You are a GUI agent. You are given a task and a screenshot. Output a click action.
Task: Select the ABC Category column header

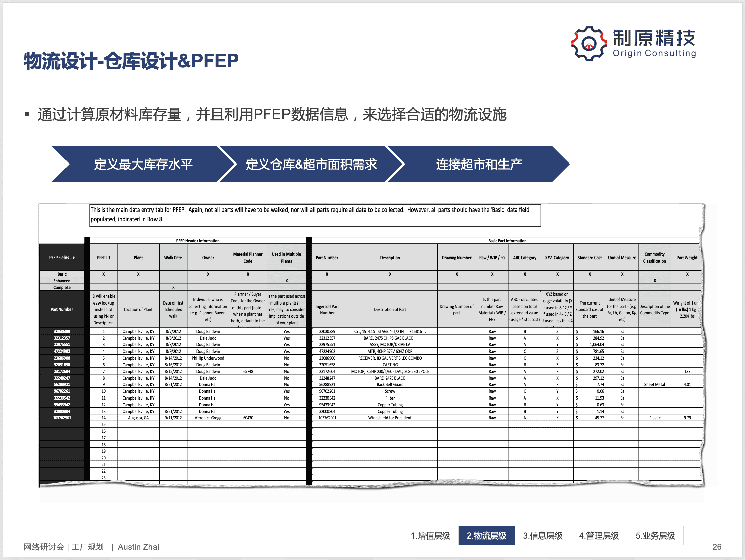coord(524,258)
